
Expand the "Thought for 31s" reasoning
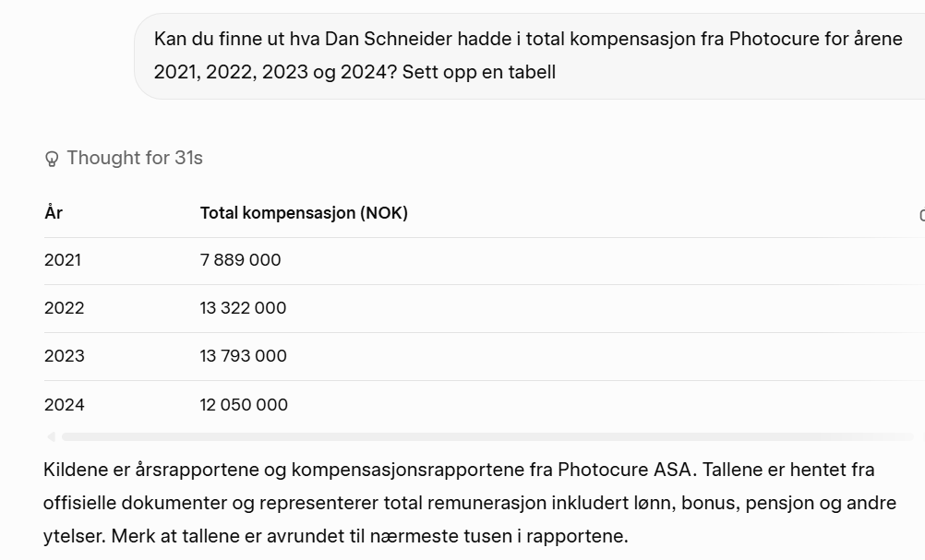coord(134,158)
